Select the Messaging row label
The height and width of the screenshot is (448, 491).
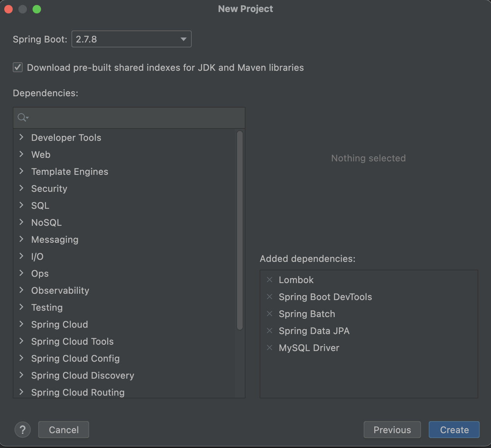(x=55, y=240)
